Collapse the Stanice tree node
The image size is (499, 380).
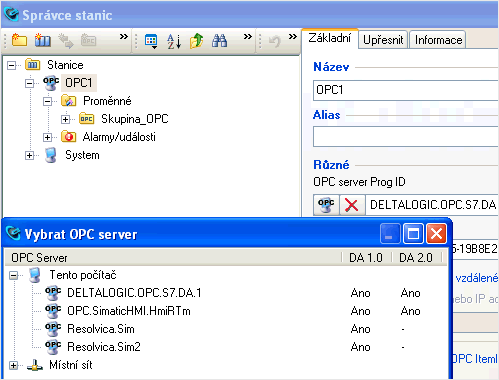(12, 65)
